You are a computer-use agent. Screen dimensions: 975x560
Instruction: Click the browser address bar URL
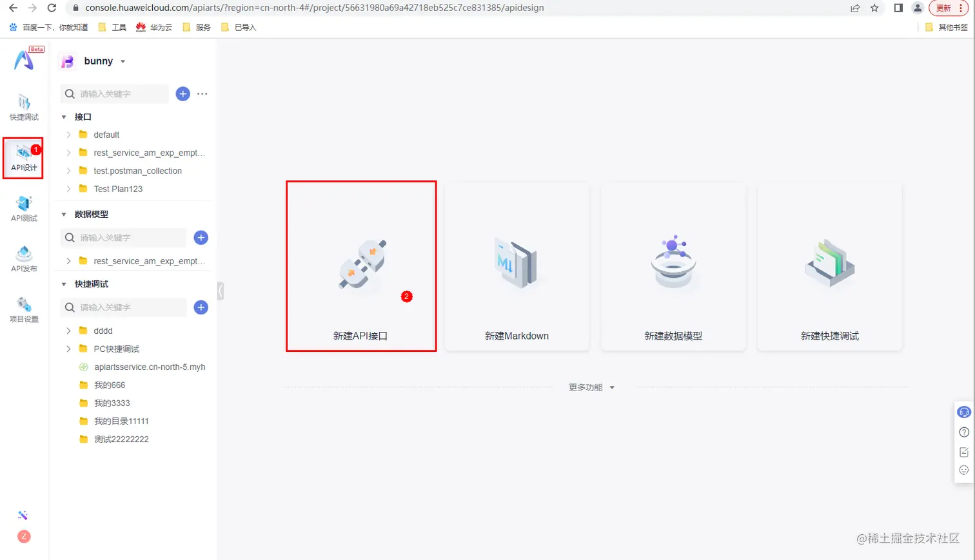point(314,8)
